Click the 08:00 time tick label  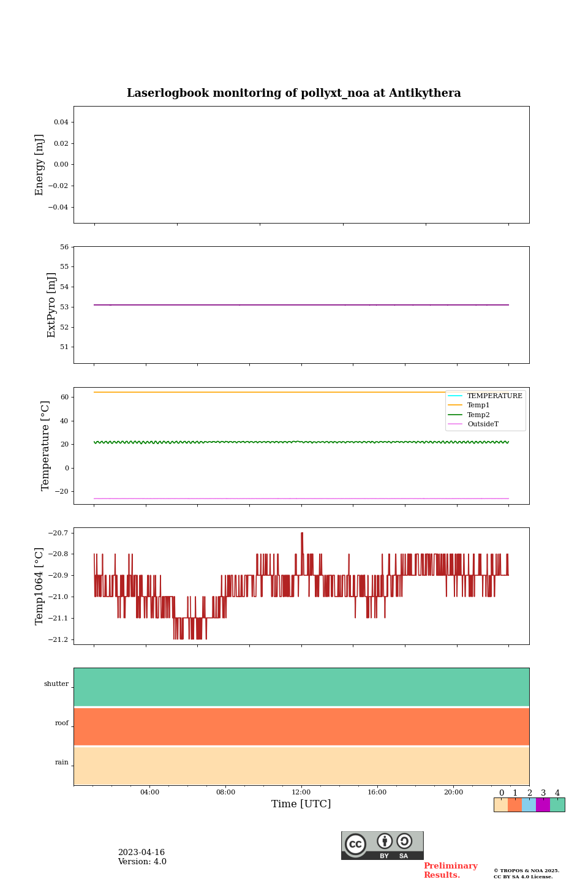click(x=225, y=792)
